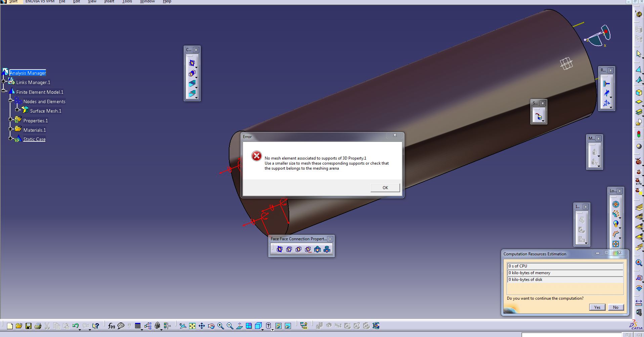The image size is (644, 337).
Task: Select the Pan view tool
Action: tap(202, 326)
